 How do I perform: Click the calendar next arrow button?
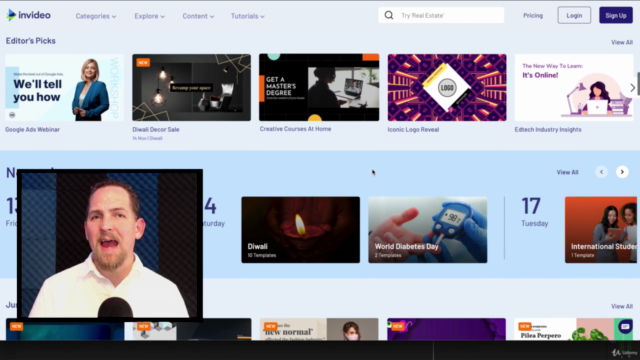click(622, 172)
